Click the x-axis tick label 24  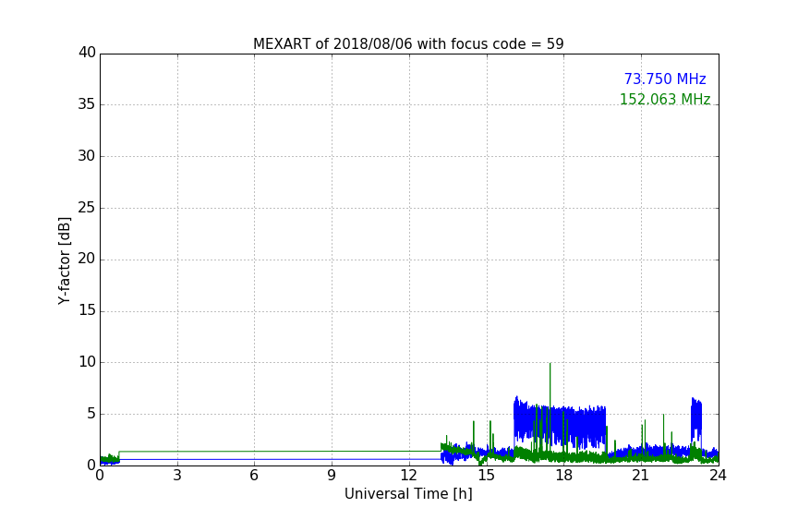tap(718, 476)
